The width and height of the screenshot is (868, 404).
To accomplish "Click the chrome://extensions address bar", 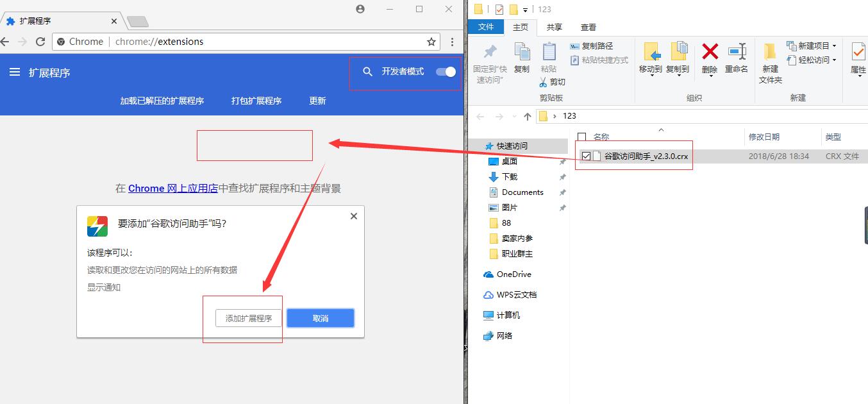I will [x=246, y=42].
